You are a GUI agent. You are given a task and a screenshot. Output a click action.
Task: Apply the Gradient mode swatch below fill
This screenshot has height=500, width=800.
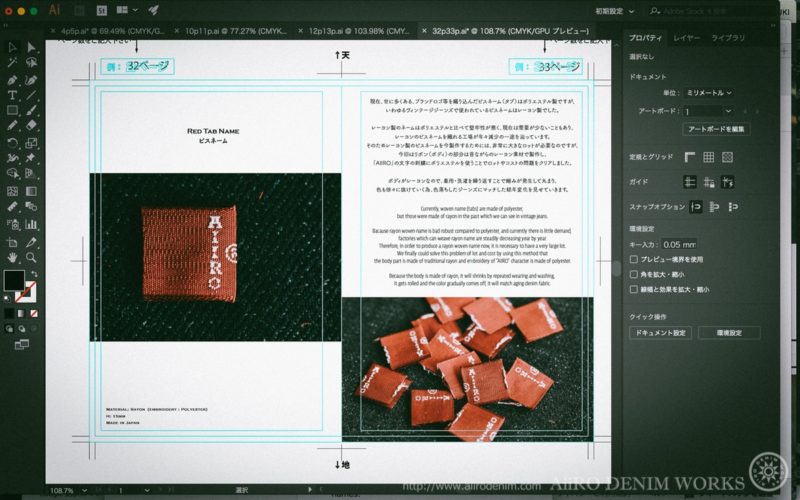point(21,313)
